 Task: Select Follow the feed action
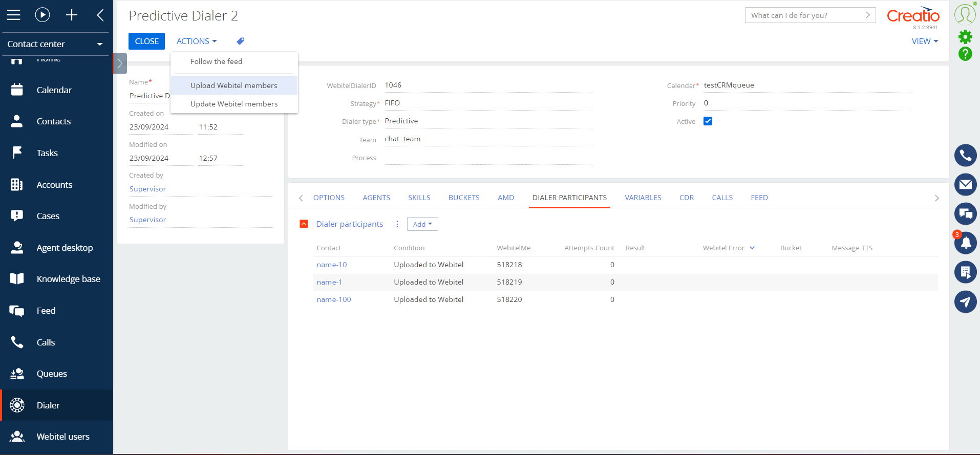click(234, 61)
